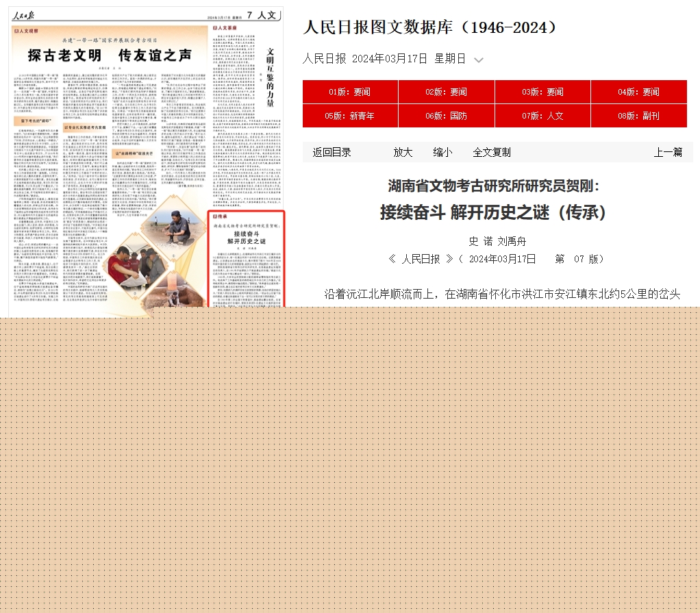Open 04版:要闻 page tab
This screenshot has height=613, width=700.
tap(639, 92)
